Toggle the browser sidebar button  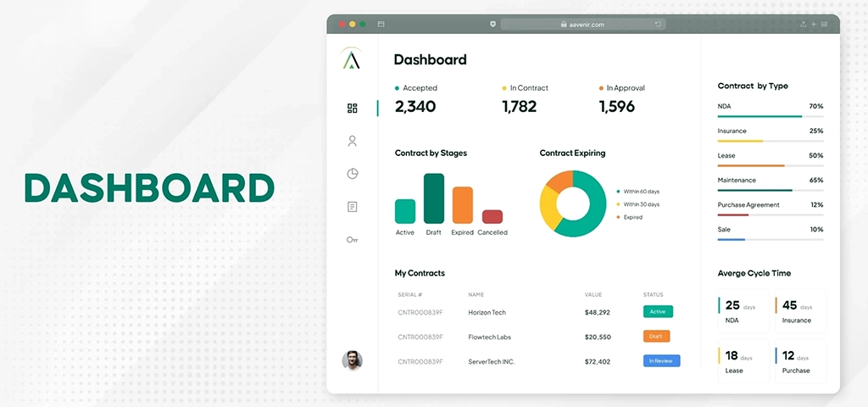[381, 25]
